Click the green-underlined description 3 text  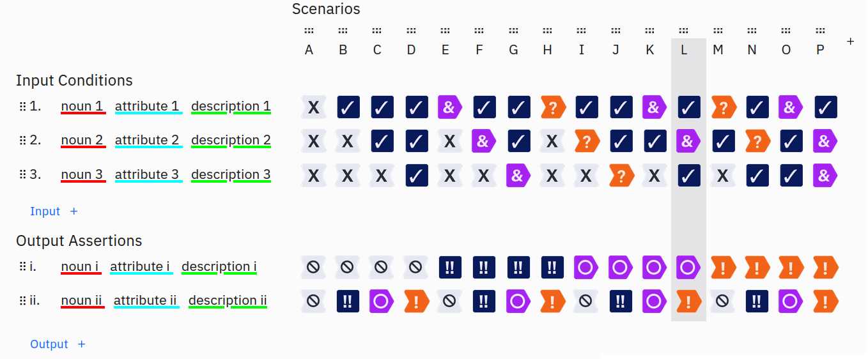tap(231, 174)
